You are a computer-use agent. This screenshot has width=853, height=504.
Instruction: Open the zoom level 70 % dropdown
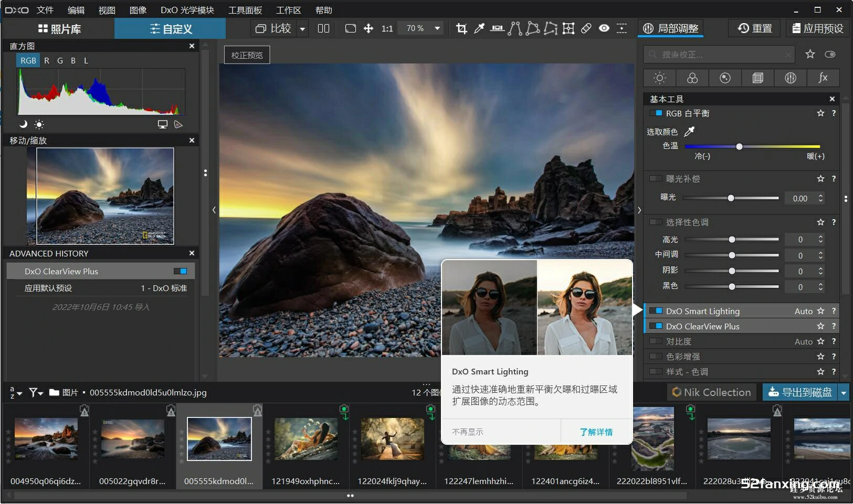click(437, 28)
